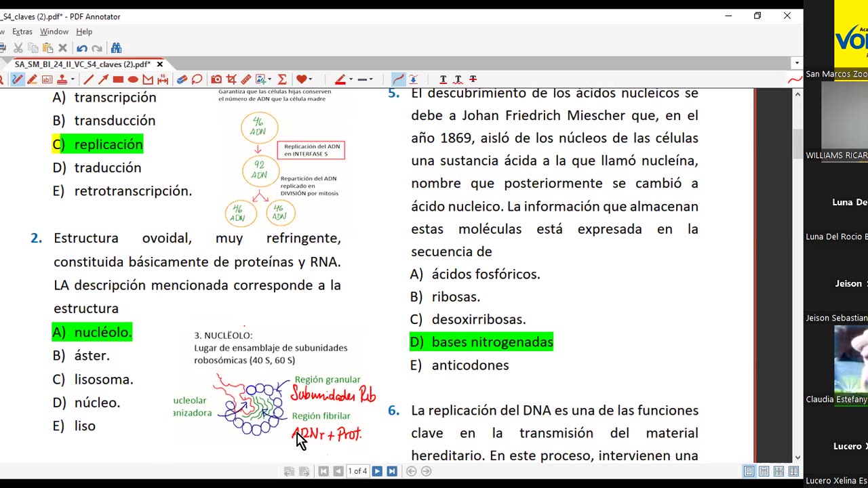Click the Delete X icon
The height and width of the screenshot is (488, 868).
62,48
